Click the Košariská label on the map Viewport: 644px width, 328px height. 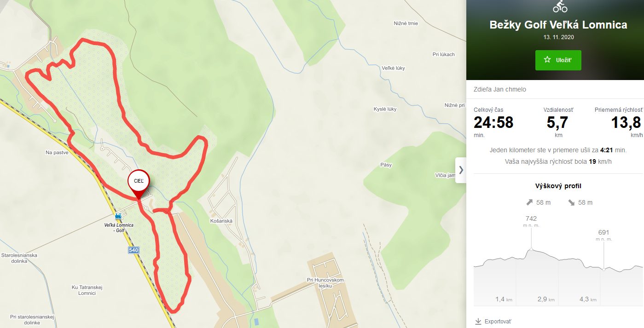pyautogui.click(x=221, y=221)
